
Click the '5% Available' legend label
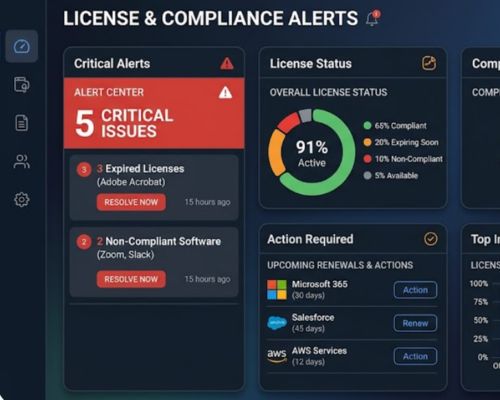(x=396, y=175)
